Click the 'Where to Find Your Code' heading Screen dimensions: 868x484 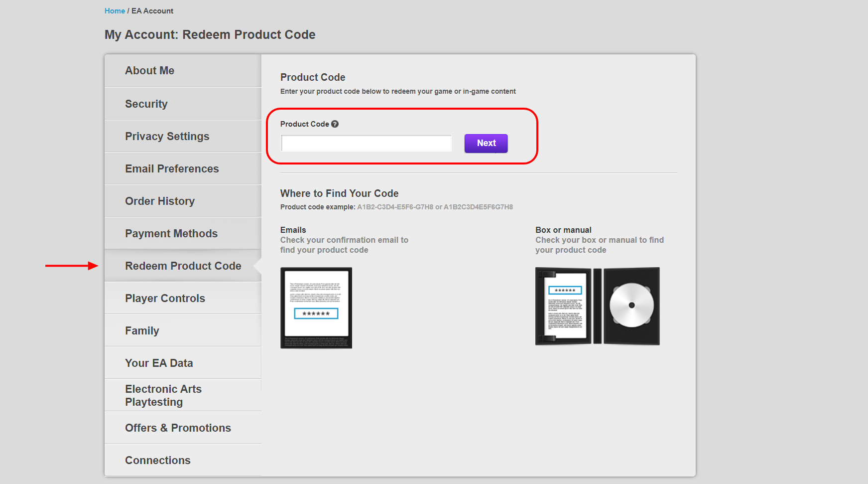click(340, 193)
